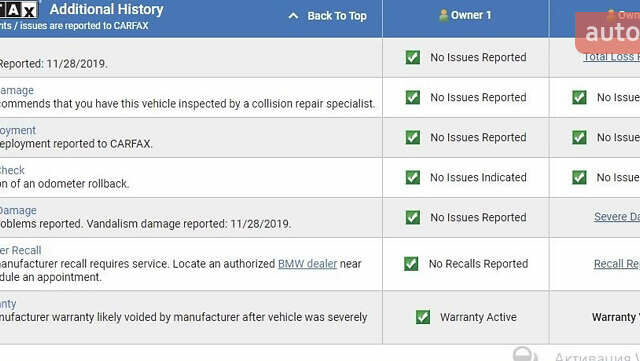Open the Total Loss link under second owner
The image size is (640, 361).
(611, 58)
